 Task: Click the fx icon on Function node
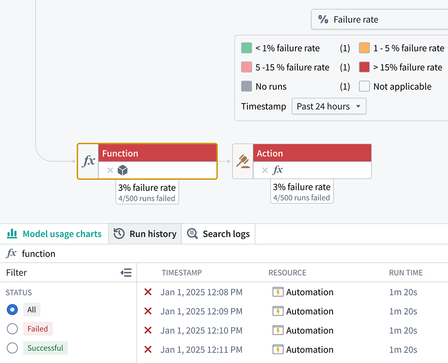(89, 161)
